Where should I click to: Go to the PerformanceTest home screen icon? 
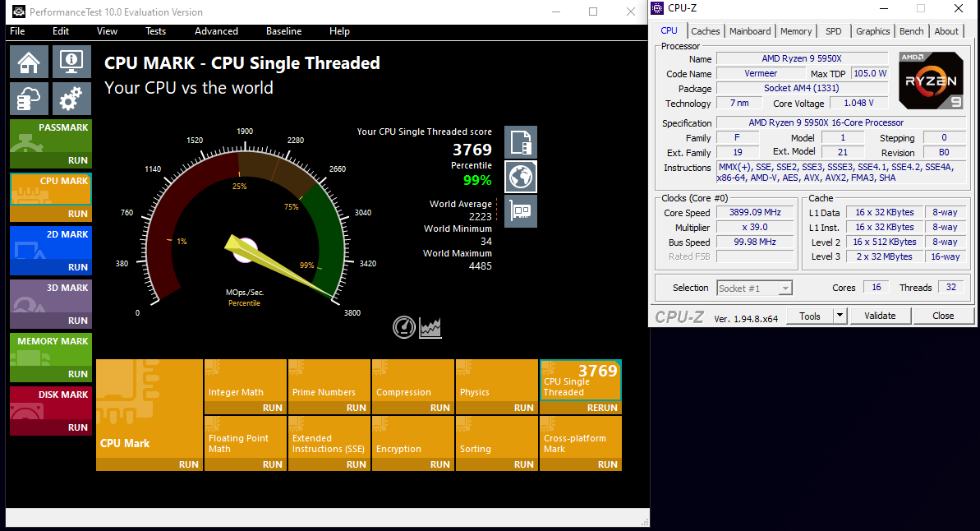pos(29,62)
